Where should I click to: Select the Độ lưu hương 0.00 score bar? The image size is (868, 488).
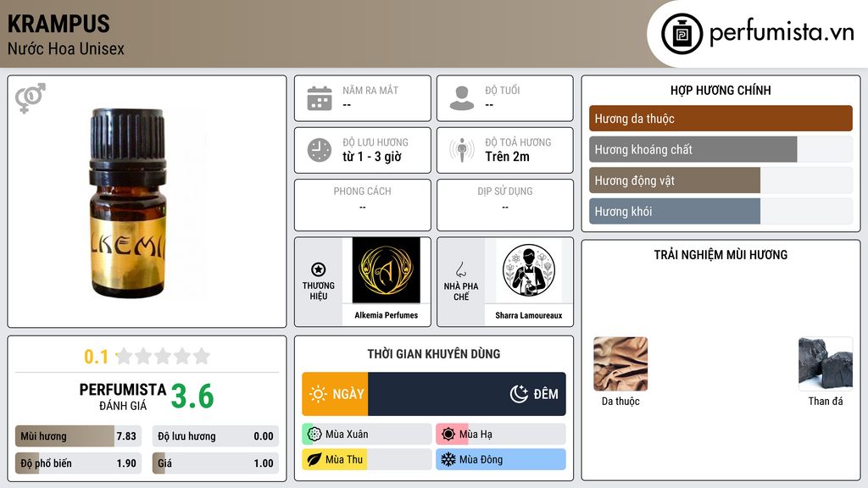215,436
